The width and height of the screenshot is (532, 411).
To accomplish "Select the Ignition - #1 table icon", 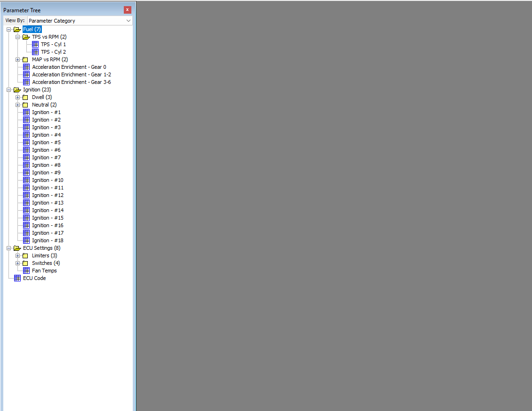I will pyautogui.click(x=26, y=113).
